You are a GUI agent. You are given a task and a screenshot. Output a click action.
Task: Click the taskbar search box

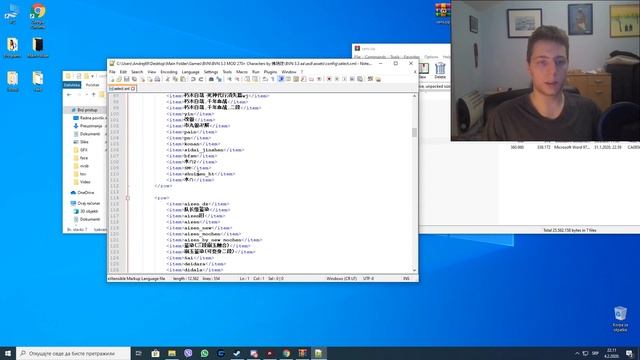pyautogui.click(x=73, y=353)
